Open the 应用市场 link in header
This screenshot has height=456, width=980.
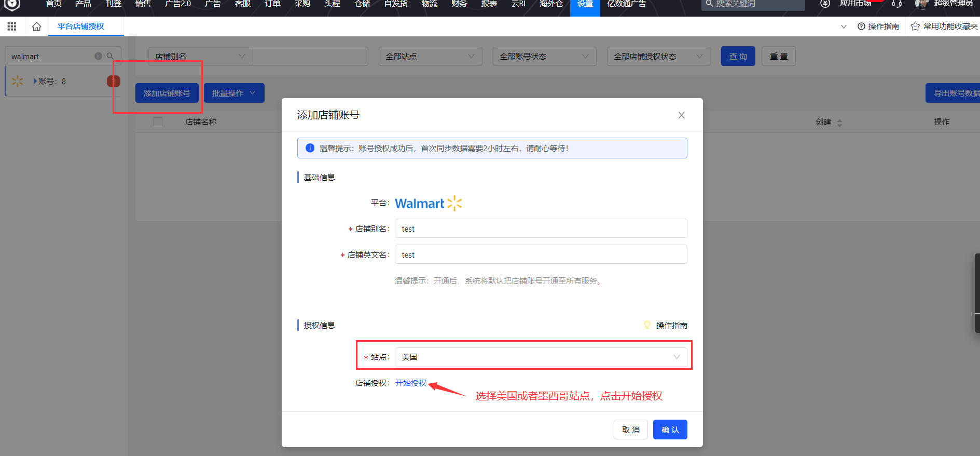click(855, 4)
